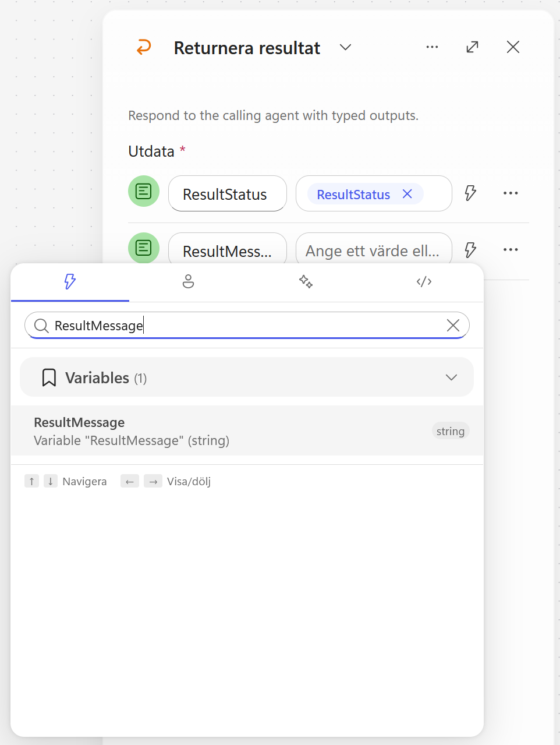Click the right arrow key hint

153,481
